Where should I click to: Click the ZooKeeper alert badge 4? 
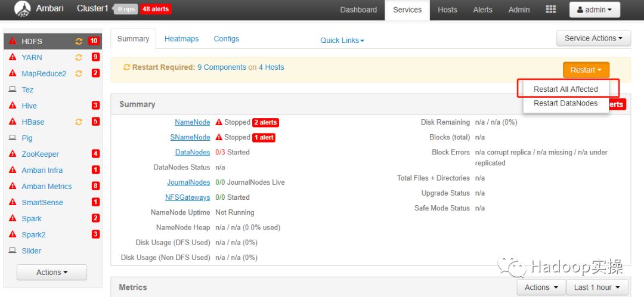coord(95,154)
